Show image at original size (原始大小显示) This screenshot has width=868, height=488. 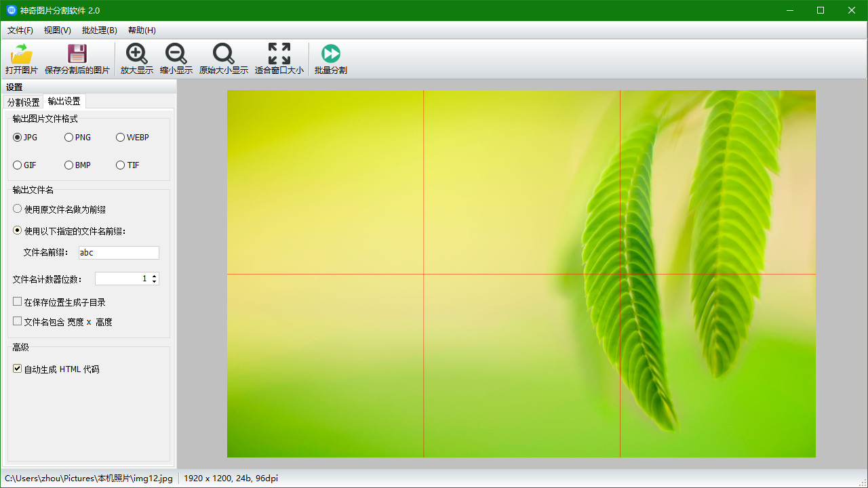(x=224, y=54)
